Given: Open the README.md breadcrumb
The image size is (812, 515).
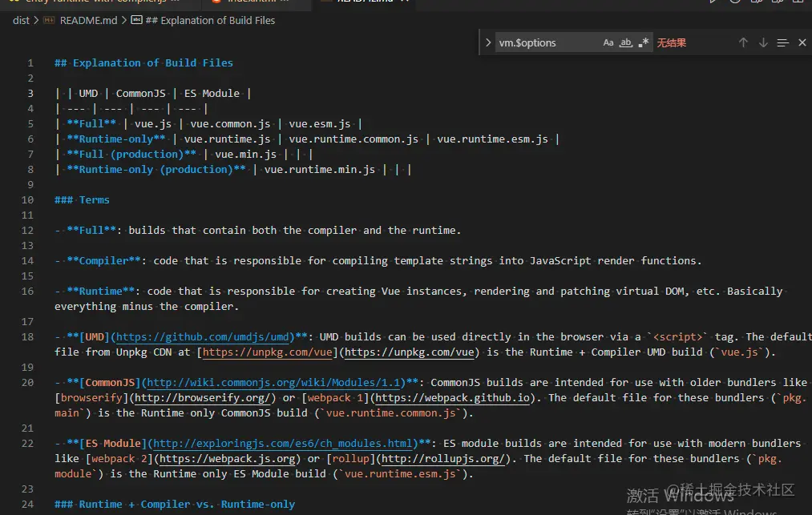Looking at the screenshot, I should [88, 20].
